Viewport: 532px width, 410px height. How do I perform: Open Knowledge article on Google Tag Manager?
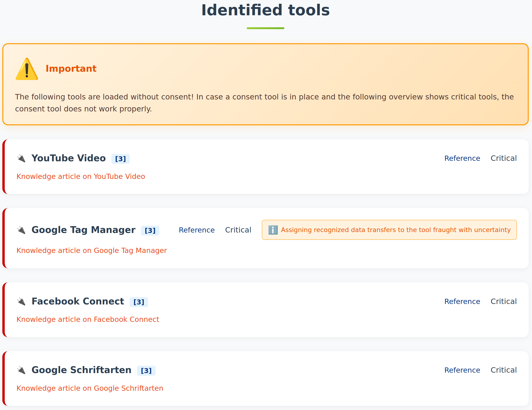pyautogui.click(x=92, y=251)
